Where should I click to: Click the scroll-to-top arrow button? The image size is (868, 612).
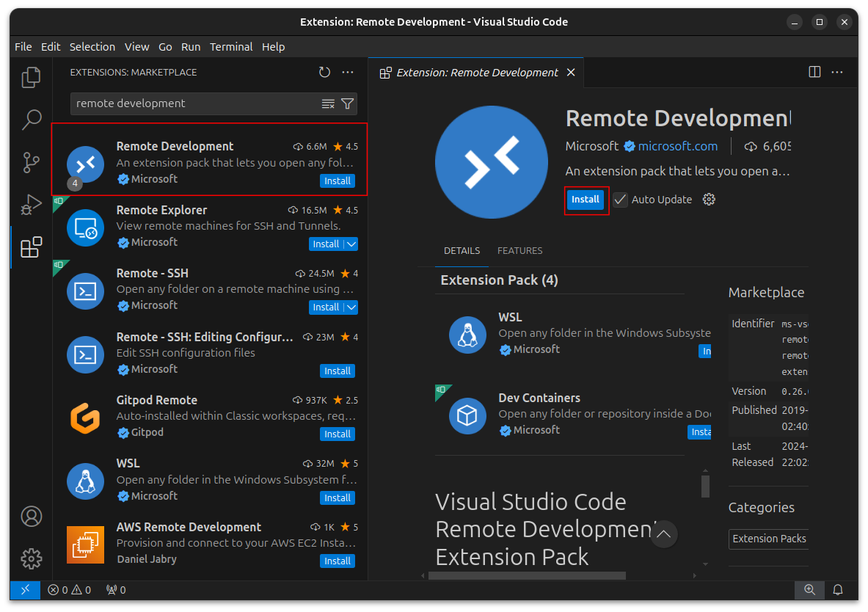(x=663, y=534)
